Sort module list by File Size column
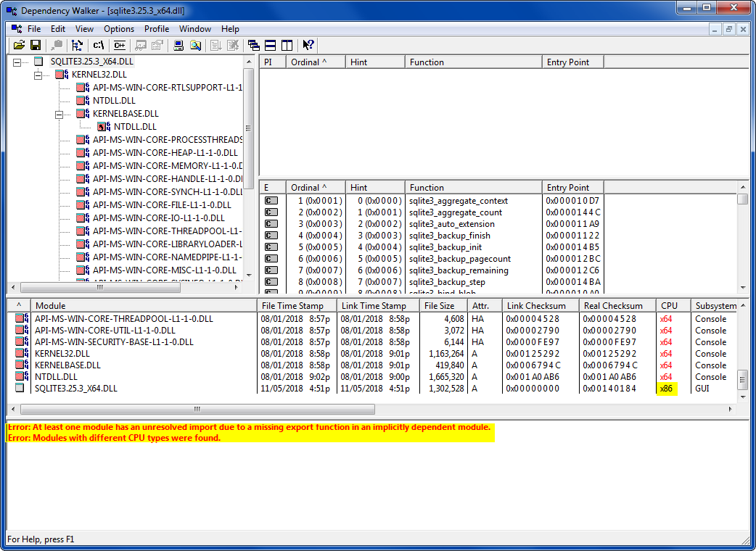Screen dimensions: 756x551 (443, 305)
